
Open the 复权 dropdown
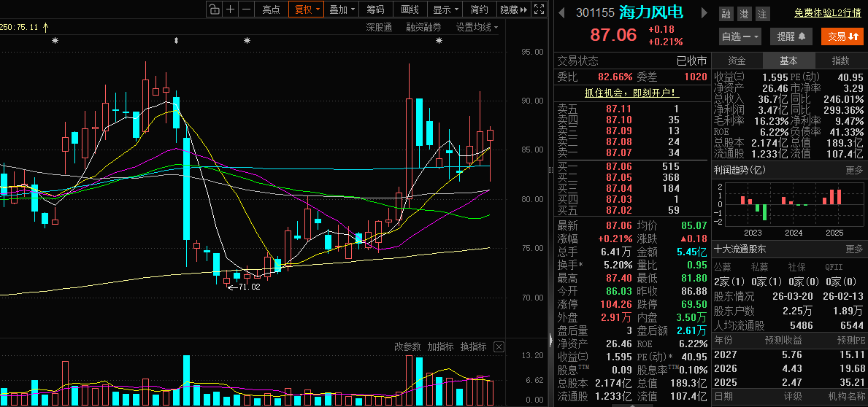coord(307,9)
